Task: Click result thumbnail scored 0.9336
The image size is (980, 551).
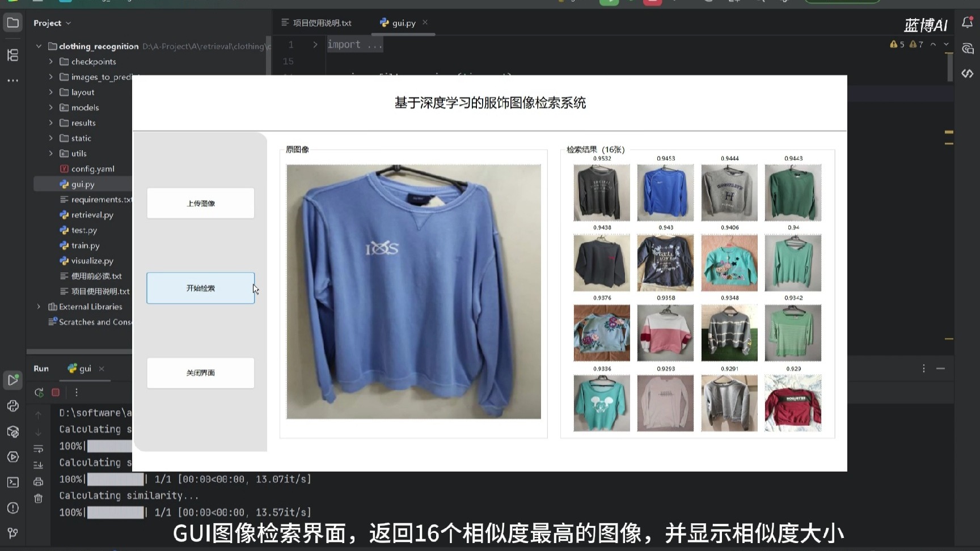Action: pos(602,403)
